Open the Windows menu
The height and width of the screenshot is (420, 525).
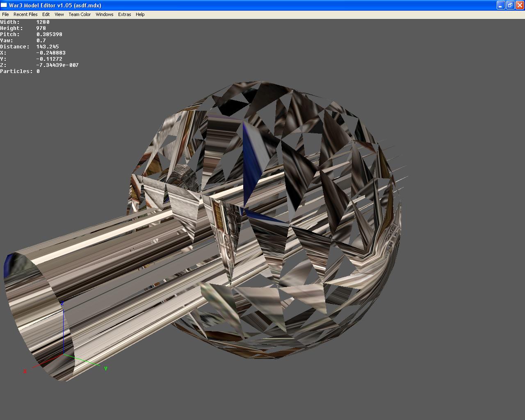[x=105, y=14]
